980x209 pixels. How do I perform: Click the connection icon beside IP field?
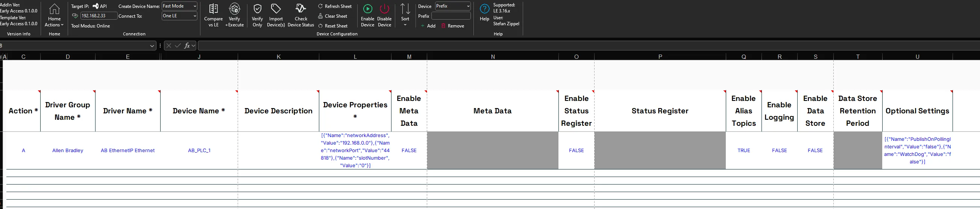click(75, 15)
